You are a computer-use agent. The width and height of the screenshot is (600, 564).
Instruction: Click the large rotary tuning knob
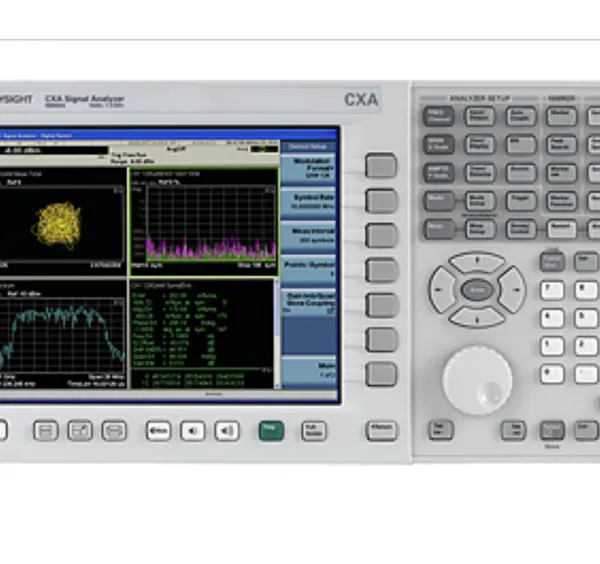point(478,381)
